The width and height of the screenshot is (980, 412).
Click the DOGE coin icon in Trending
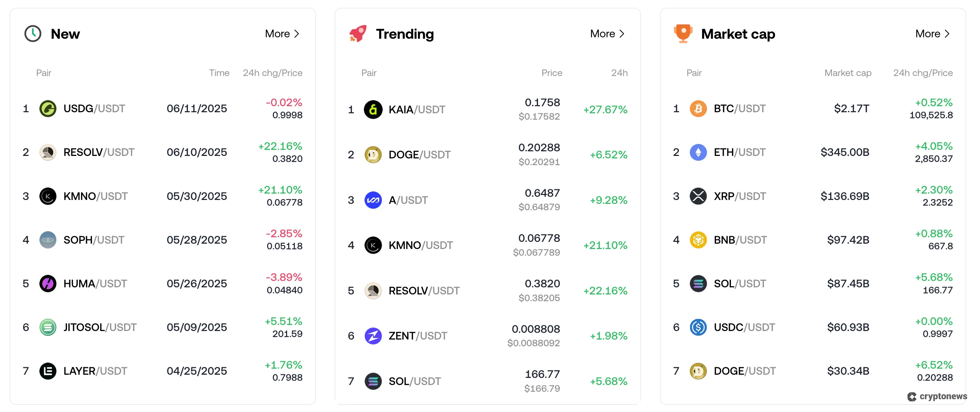tap(373, 154)
